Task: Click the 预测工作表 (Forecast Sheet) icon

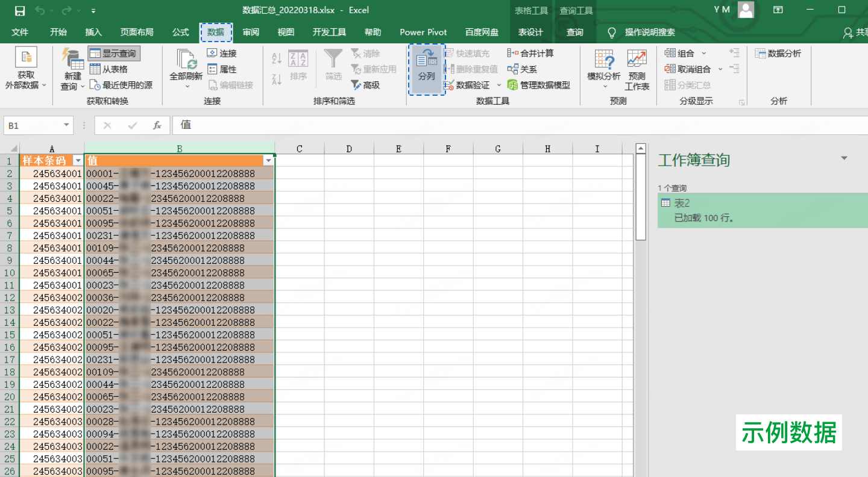Action: click(x=637, y=60)
